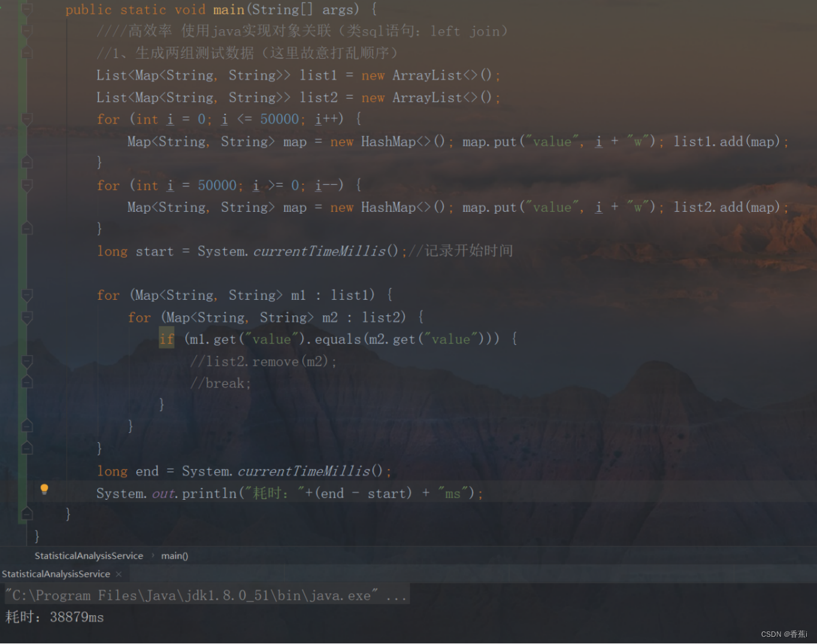Click the java.exe command line in console output

point(204,595)
